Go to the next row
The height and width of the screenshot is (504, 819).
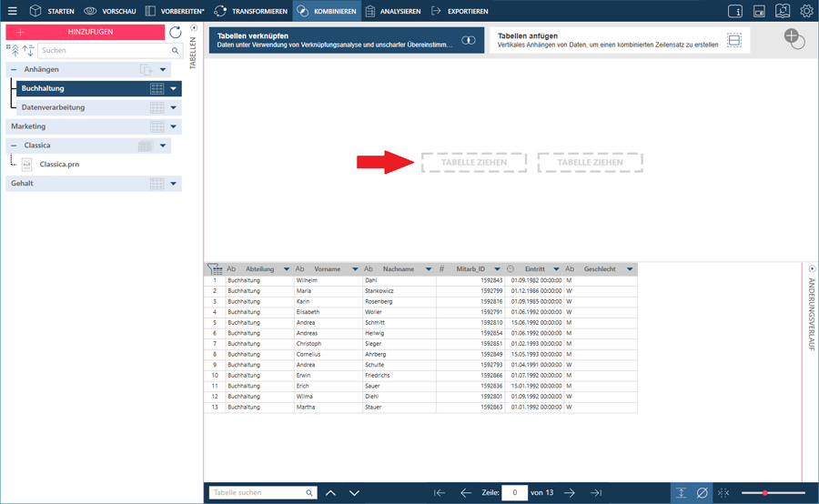tap(570, 492)
